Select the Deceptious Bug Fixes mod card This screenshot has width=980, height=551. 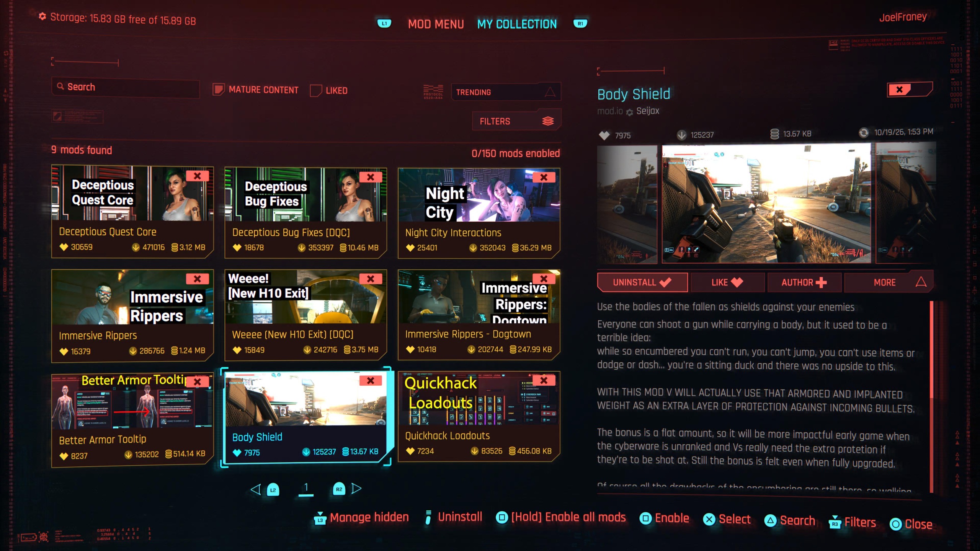click(x=305, y=213)
